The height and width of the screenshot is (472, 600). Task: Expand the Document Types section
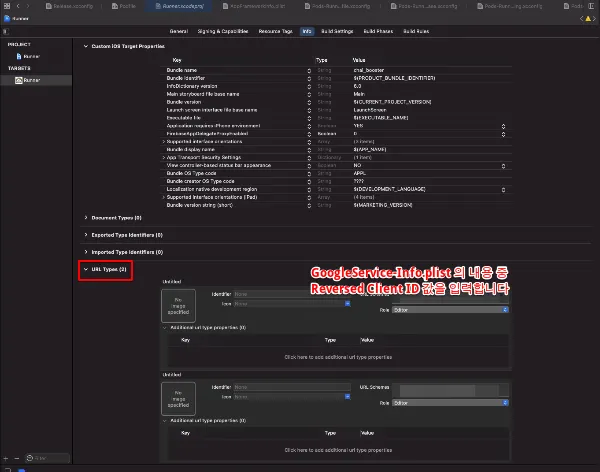(84, 217)
